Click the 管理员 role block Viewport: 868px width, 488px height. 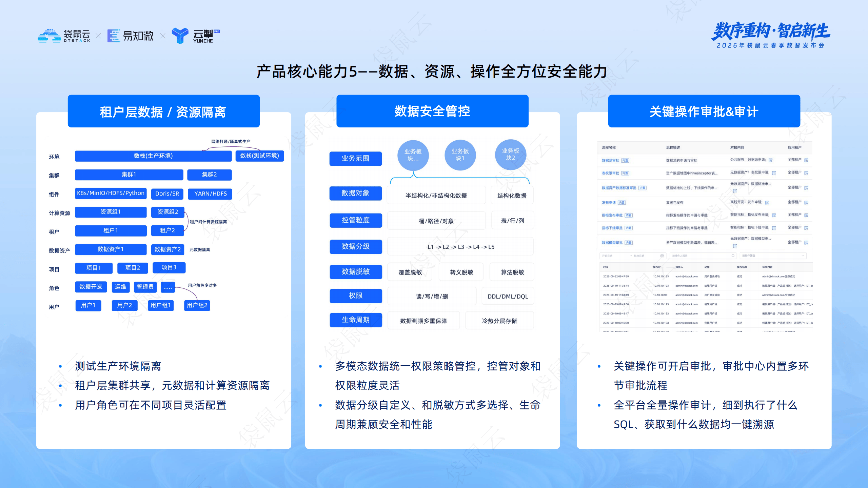(145, 287)
